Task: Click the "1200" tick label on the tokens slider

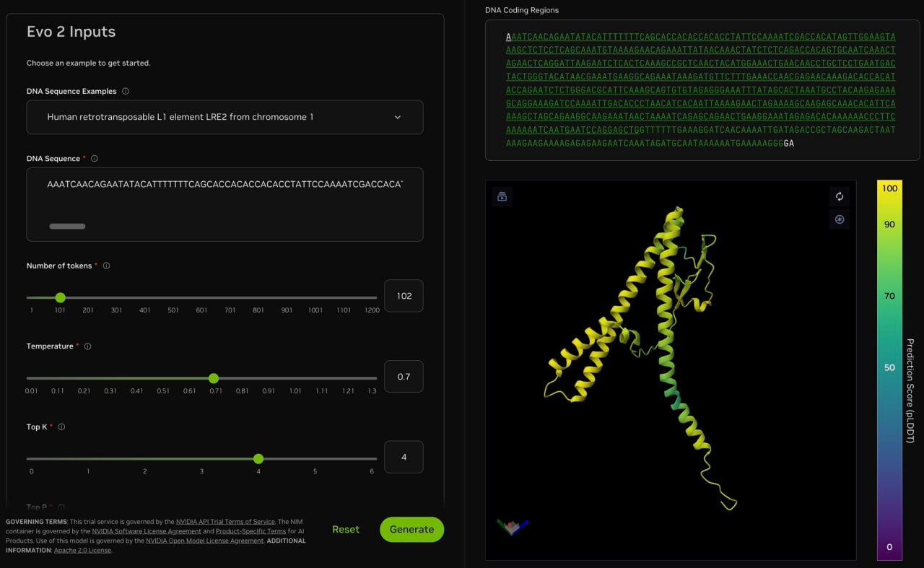Action: click(x=372, y=310)
